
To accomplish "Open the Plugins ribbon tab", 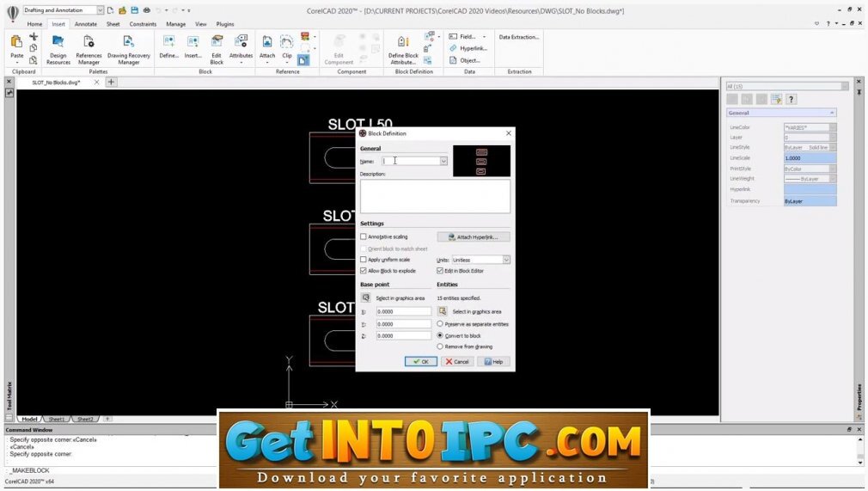I will pos(225,24).
